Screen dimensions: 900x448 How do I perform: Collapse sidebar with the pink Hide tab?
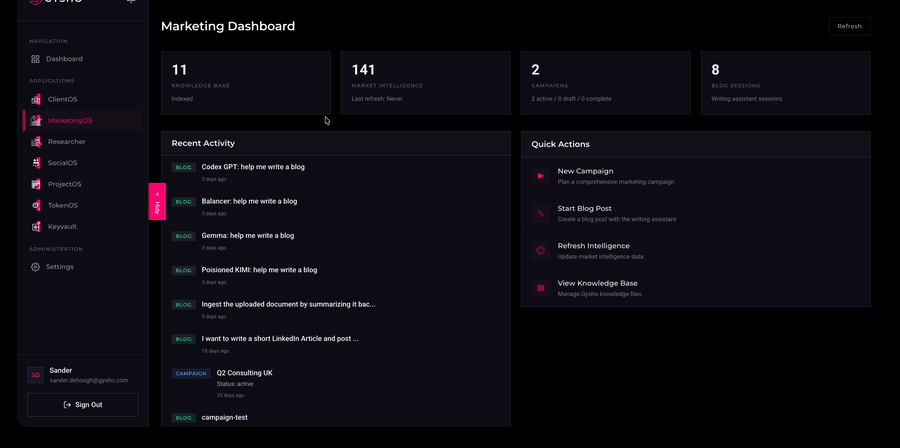tap(157, 201)
